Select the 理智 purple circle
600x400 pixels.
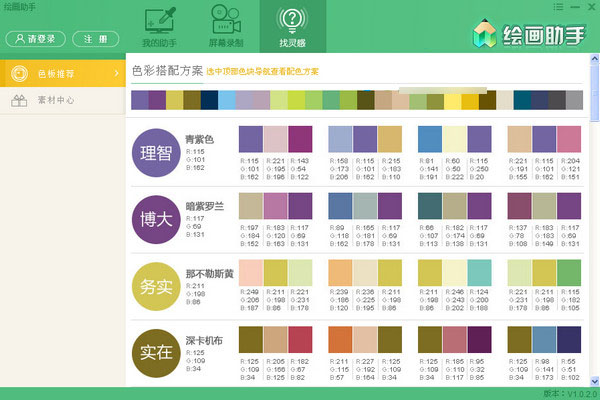tap(157, 153)
